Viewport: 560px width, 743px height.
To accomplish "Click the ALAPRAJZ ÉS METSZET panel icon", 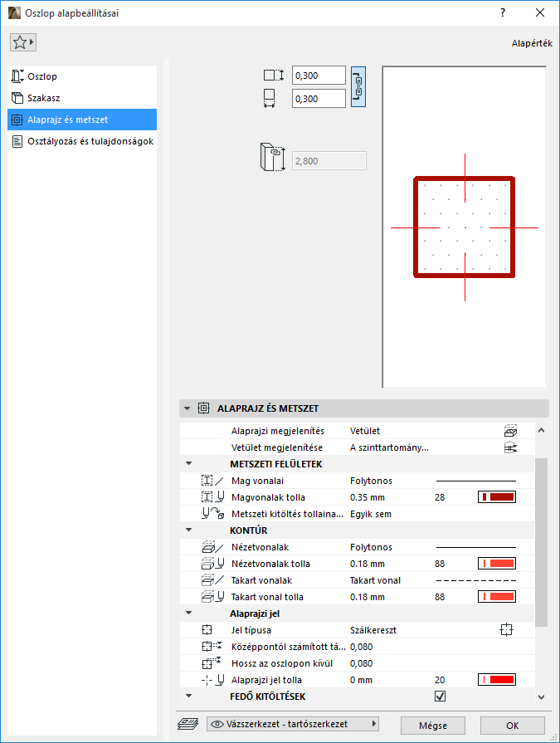I will tap(203, 408).
